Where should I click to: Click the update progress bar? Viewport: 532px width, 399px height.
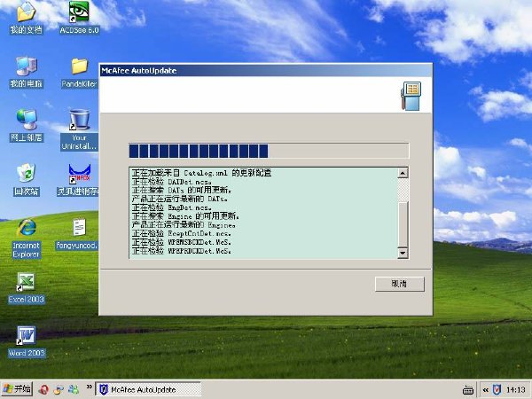[269, 151]
